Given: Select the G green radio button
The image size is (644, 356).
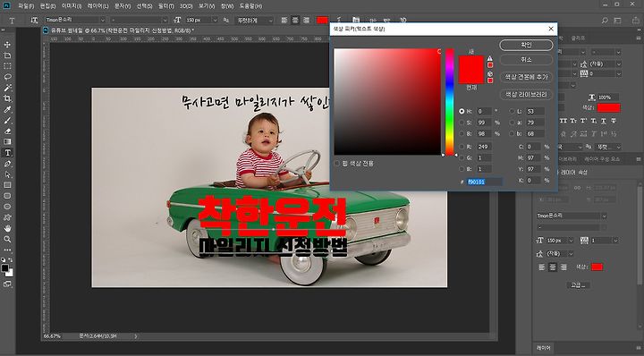Looking at the screenshot, I should 462,157.
